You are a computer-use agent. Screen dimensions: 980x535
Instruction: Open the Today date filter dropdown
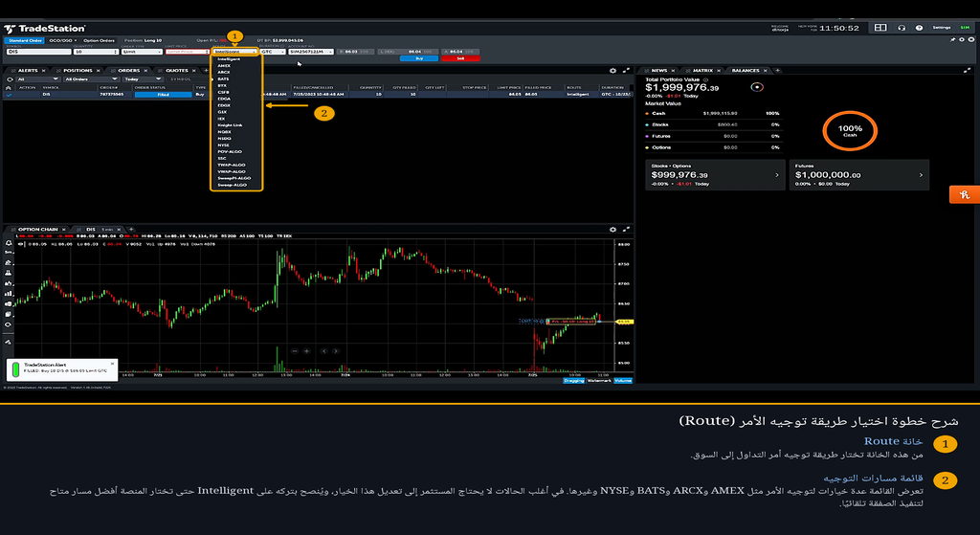tap(143, 79)
